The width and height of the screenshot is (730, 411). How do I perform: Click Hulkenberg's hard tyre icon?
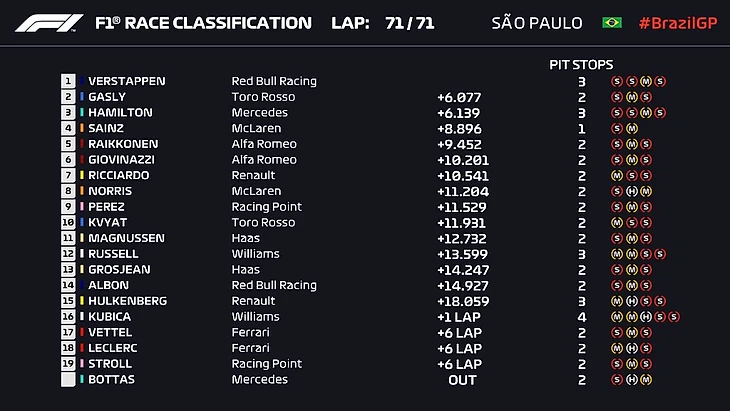[x=631, y=301]
